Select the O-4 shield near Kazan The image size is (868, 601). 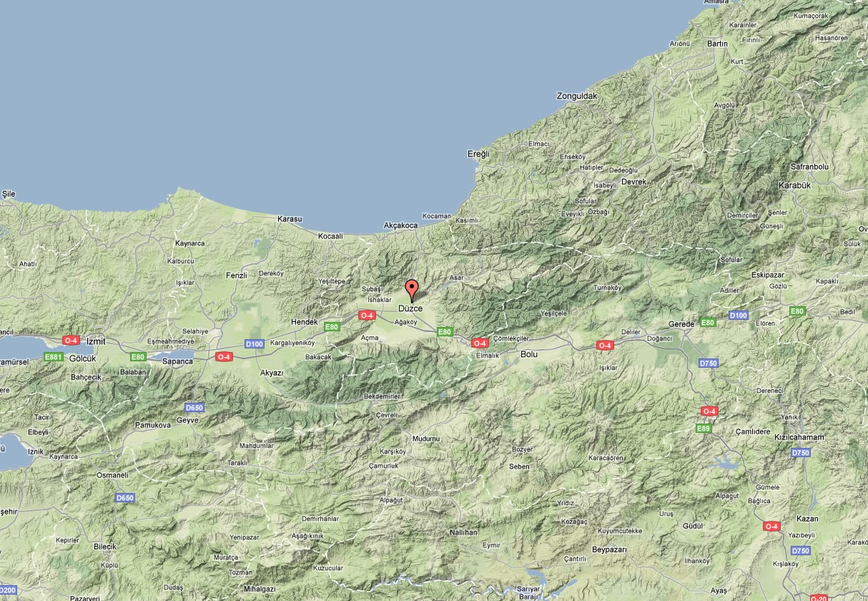coord(771,527)
